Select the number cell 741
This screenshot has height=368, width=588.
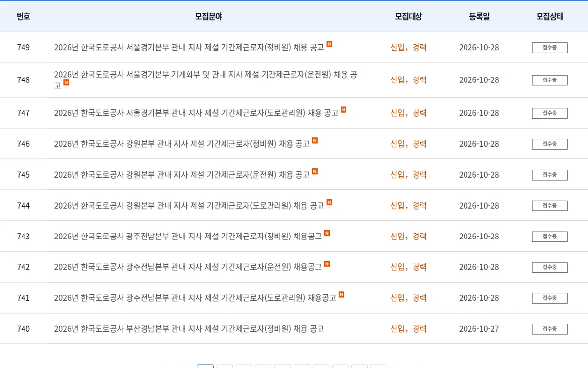(x=24, y=298)
